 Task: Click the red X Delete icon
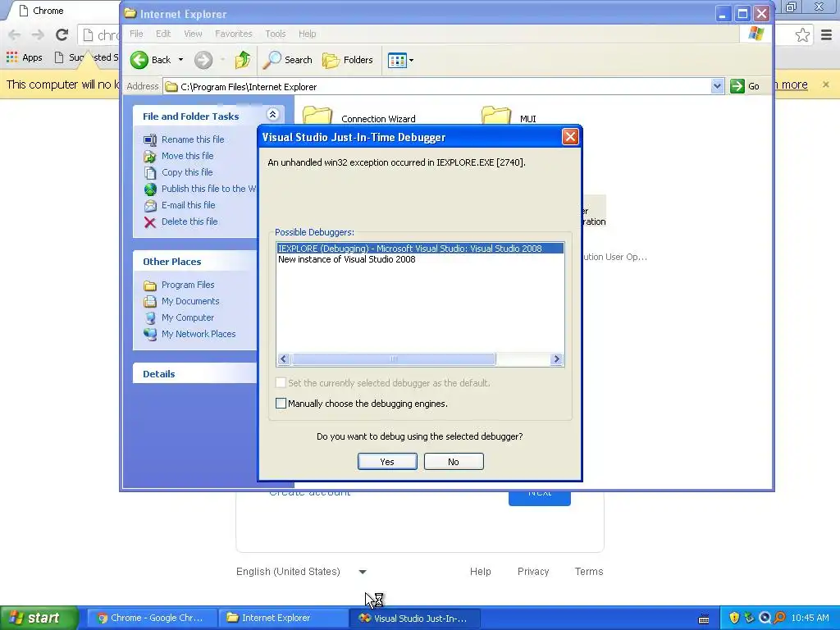[x=150, y=222]
